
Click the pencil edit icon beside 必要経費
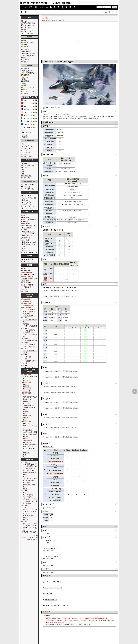coord(50,126)
